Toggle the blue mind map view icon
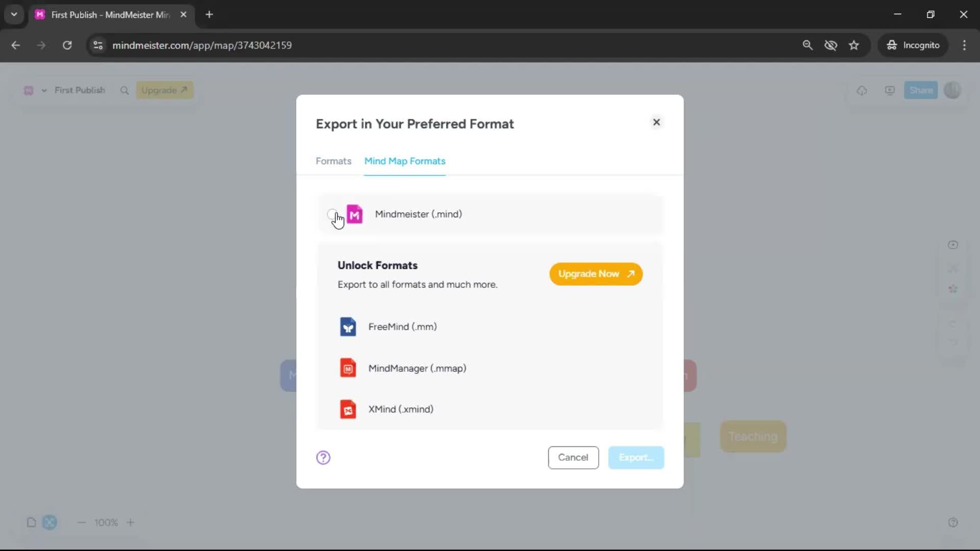 tap(50, 522)
